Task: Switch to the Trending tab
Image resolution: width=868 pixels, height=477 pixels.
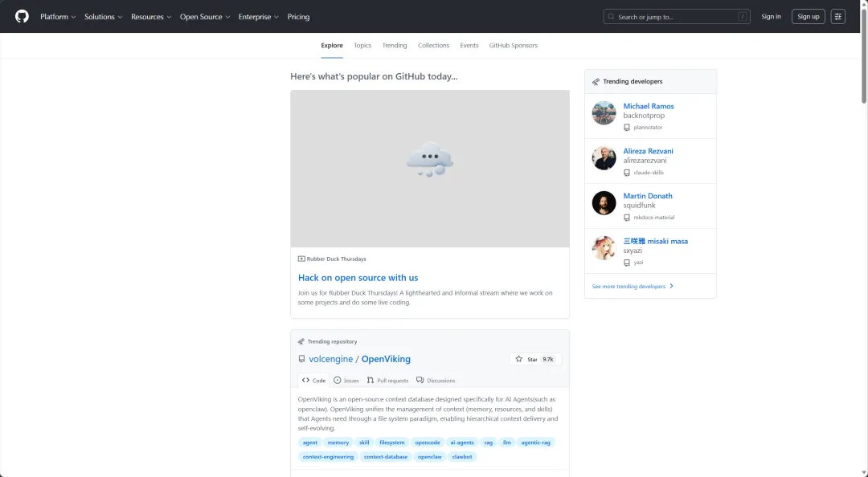Action: (x=394, y=46)
